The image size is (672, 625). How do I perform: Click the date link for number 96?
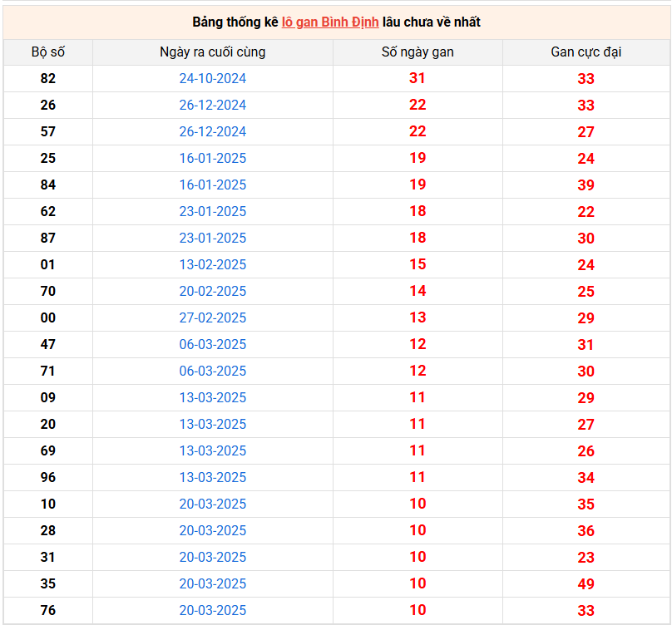213,477
